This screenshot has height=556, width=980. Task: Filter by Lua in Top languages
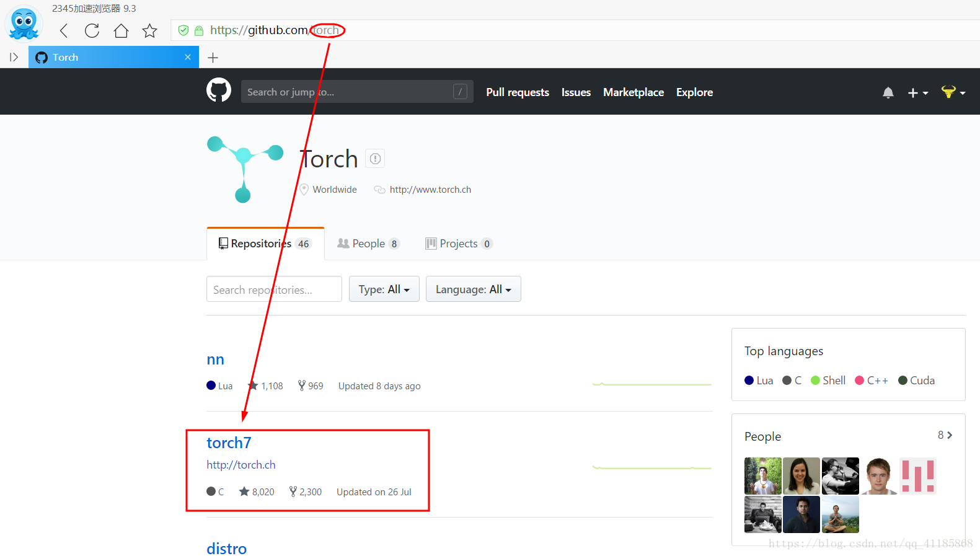click(x=759, y=381)
